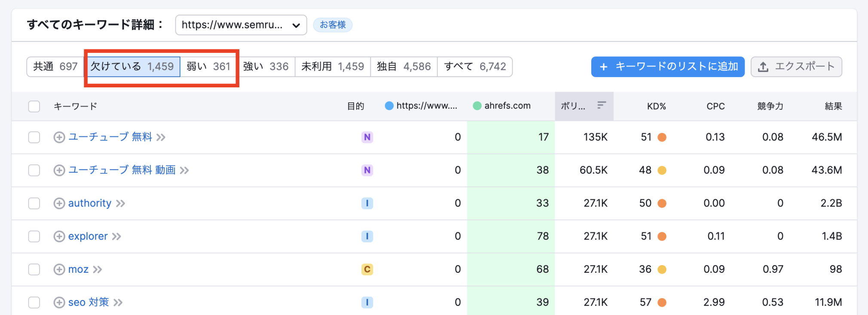Viewport: 868px width, 315px height.
Task: Click the 0.97 competition value
Action: [773, 269]
